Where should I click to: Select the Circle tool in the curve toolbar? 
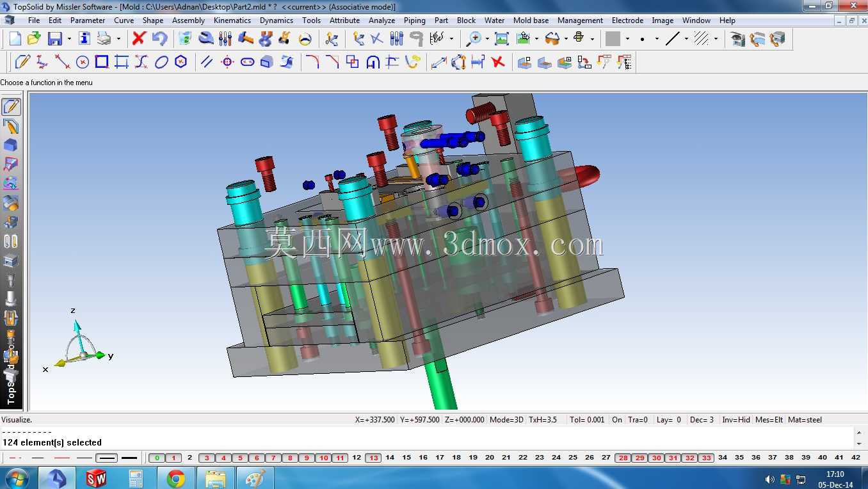[82, 62]
